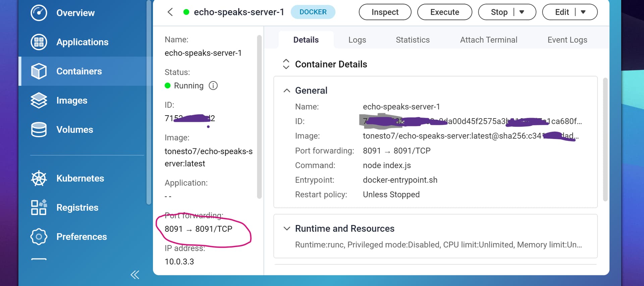Open the Preferences gear icon
Image resolution: width=644 pixels, height=286 pixels.
click(x=39, y=237)
